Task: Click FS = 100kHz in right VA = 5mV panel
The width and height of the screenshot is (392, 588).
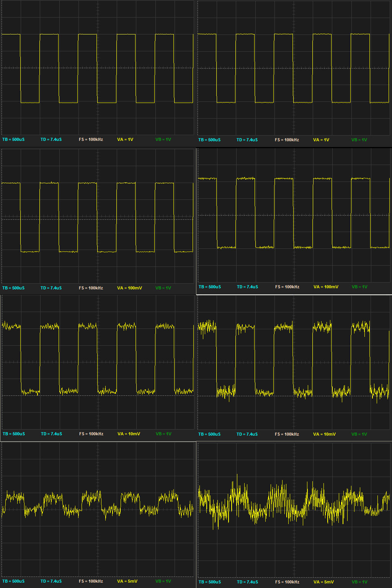Action: [x=287, y=582]
